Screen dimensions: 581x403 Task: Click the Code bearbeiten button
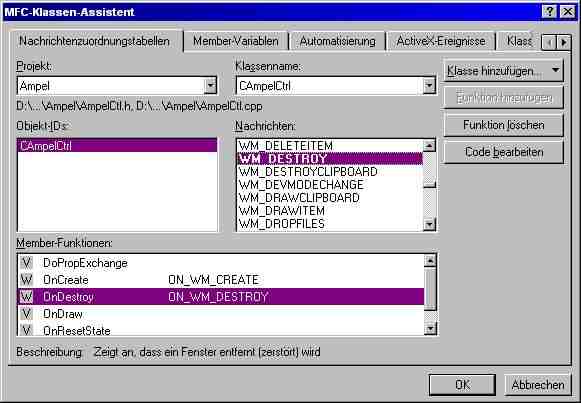coord(504,152)
